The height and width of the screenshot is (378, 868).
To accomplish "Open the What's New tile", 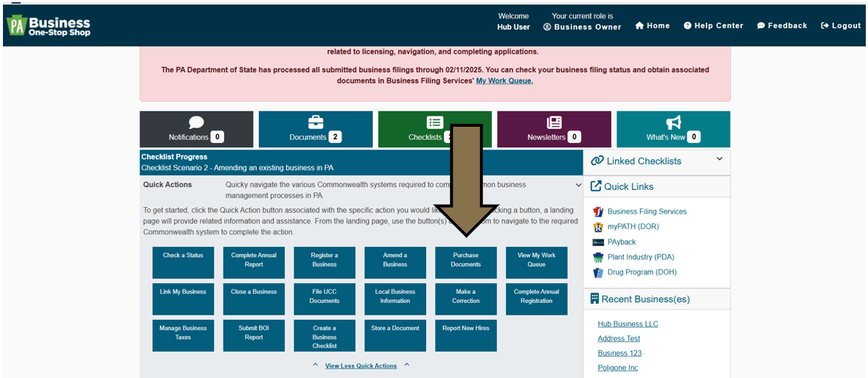I will (673, 129).
